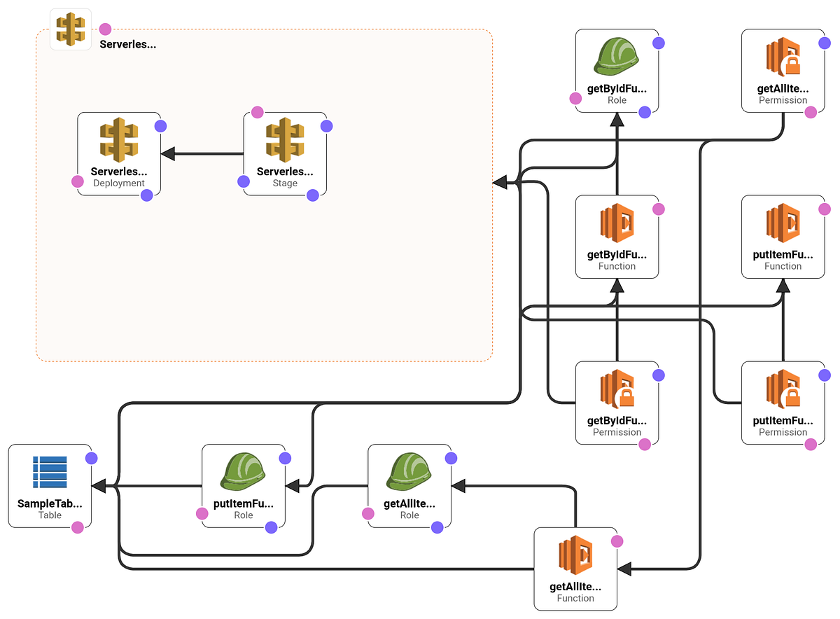
Task: Toggle the top purple port on getByIdFunction Role
Action: (x=658, y=42)
